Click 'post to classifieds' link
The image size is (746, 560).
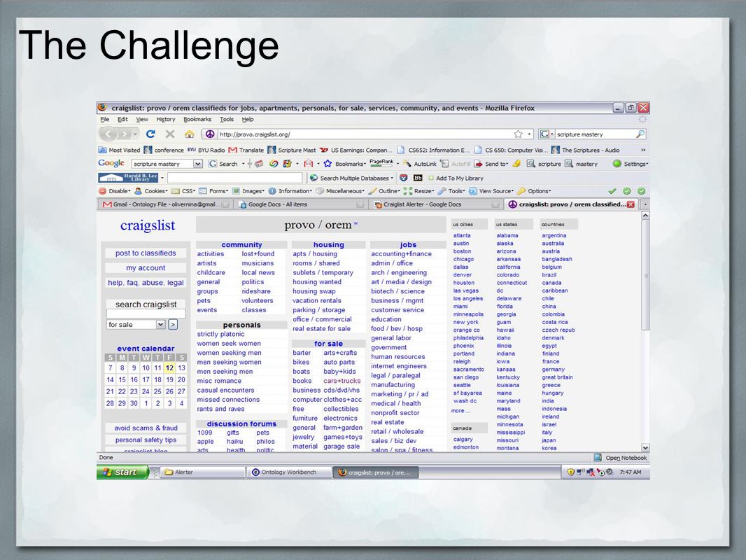tap(146, 253)
